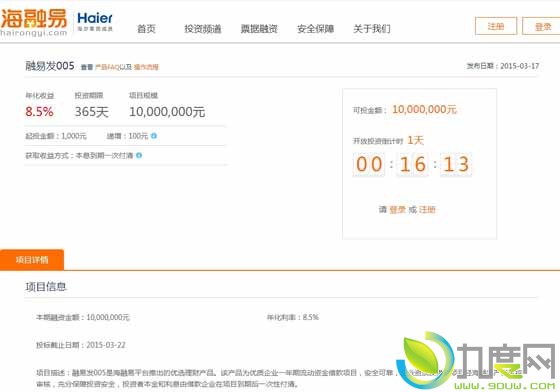Click the countdown seconds digits 13
The width and height of the screenshot is (560, 392).
(456, 165)
